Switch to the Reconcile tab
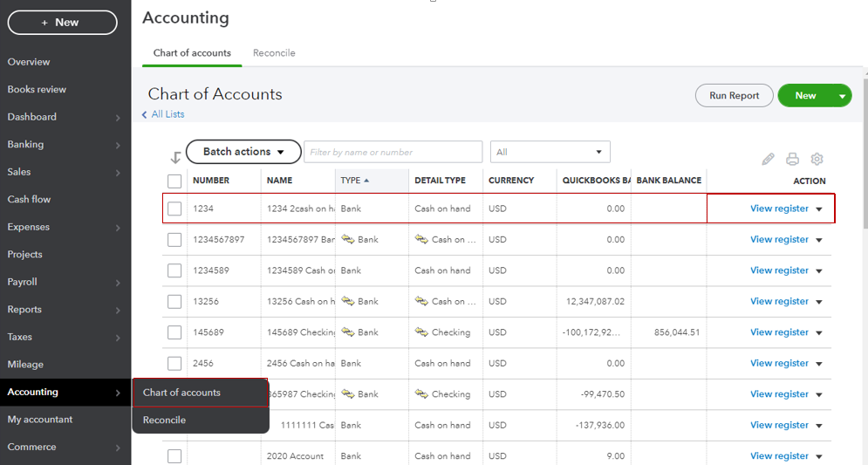The height and width of the screenshot is (465, 868). 274,53
